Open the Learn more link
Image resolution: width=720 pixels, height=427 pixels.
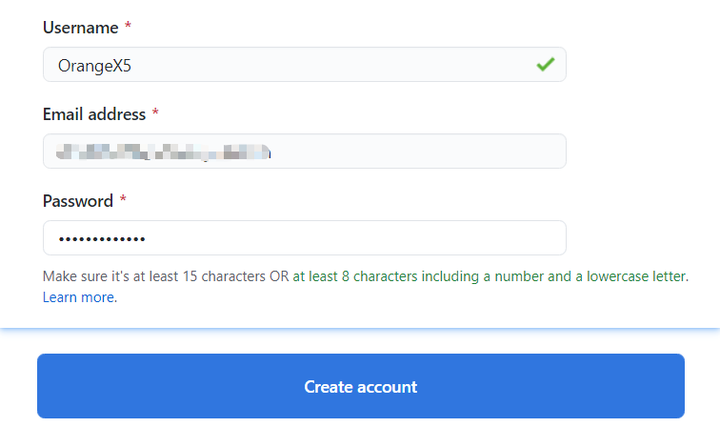(79, 297)
